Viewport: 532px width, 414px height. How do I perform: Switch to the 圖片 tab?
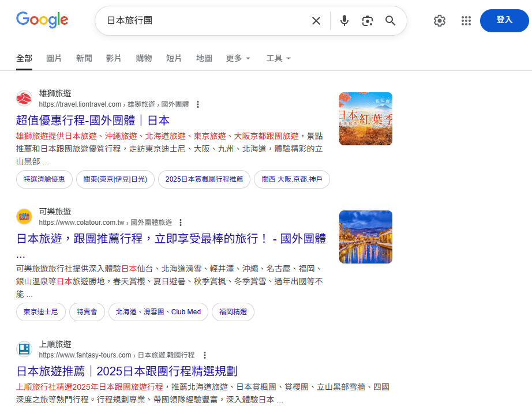pyautogui.click(x=54, y=58)
